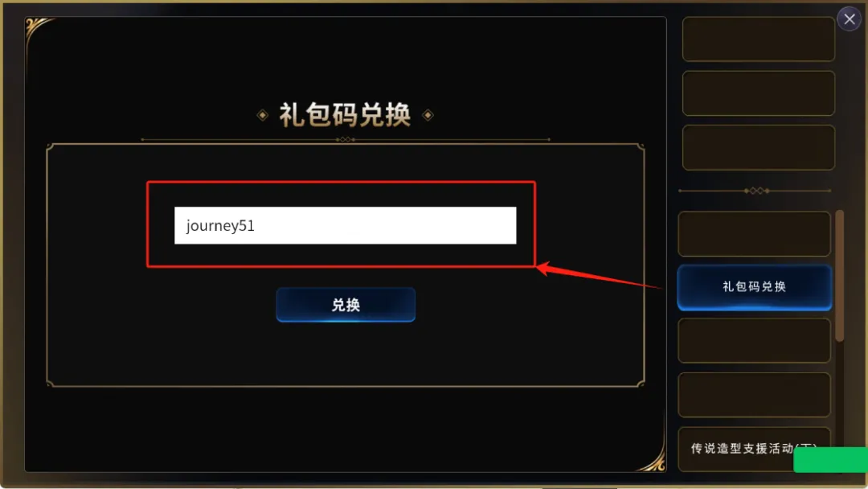
Task: Click the blue 兑换 redeem button
Action: [346, 305]
